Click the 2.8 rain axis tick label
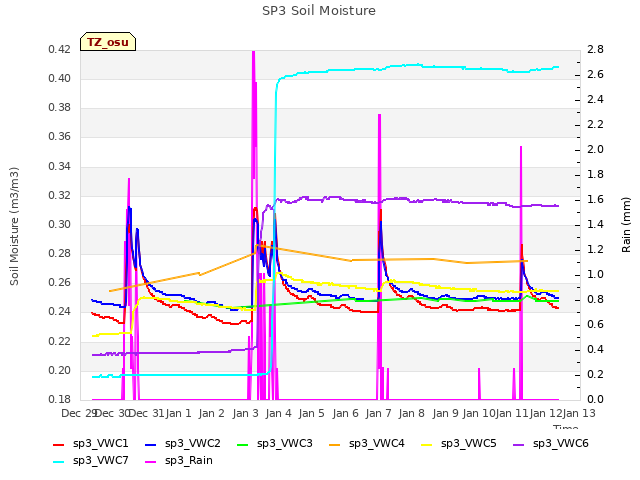Screen dimensions: 640x480 595,49
